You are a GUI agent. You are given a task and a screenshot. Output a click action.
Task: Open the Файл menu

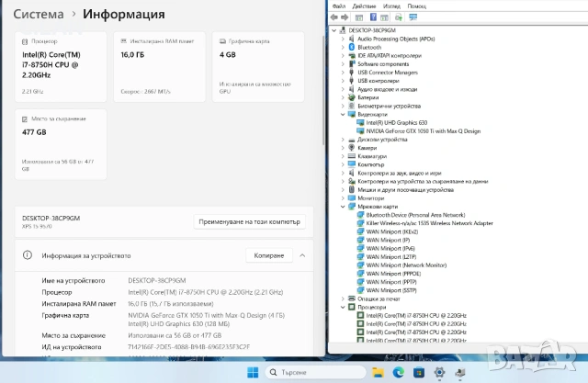click(x=339, y=6)
